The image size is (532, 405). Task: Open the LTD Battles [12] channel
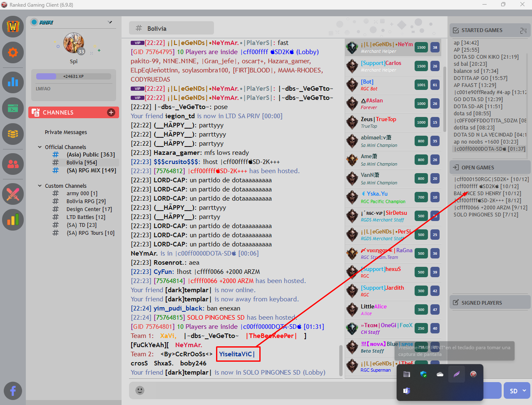tap(86, 217)
